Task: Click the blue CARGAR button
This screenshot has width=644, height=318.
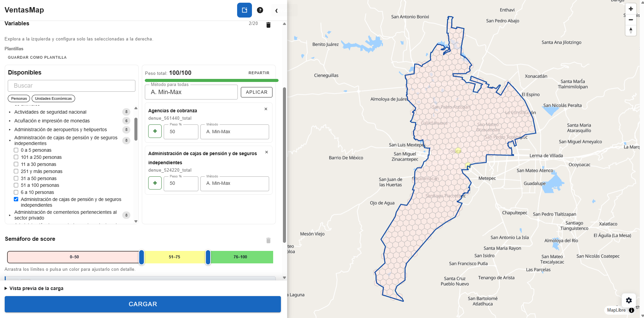Action: pos(143,304)
